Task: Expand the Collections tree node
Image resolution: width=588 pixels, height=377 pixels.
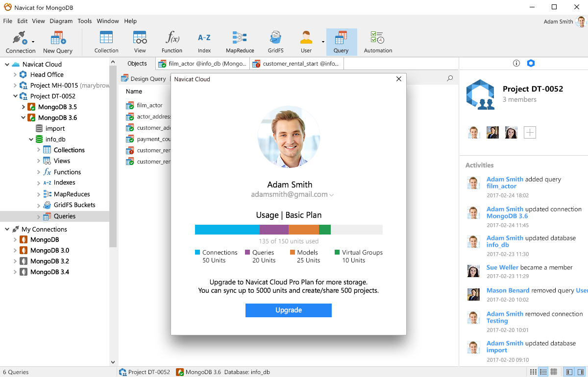Action: point(39,150)
